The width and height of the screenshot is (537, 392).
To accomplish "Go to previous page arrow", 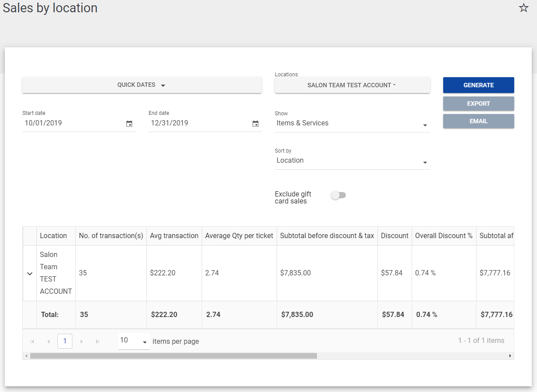I will pos(48,341).
